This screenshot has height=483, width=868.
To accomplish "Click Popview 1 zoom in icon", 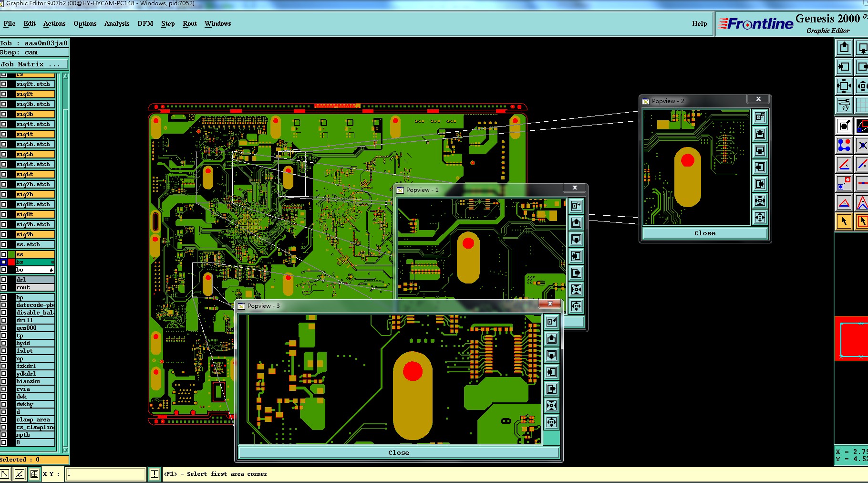I will (x=576, y=290).
